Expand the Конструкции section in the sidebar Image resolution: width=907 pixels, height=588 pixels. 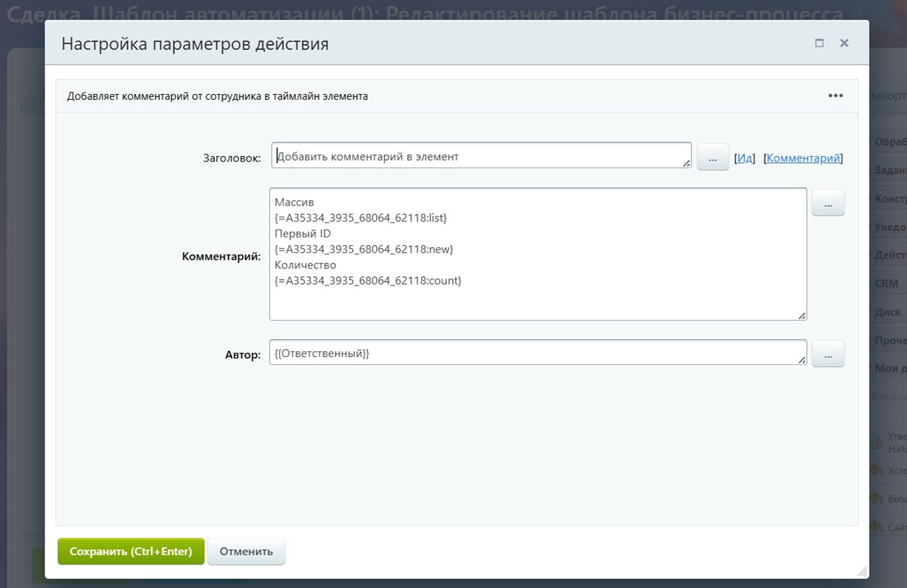pos(889,199)
